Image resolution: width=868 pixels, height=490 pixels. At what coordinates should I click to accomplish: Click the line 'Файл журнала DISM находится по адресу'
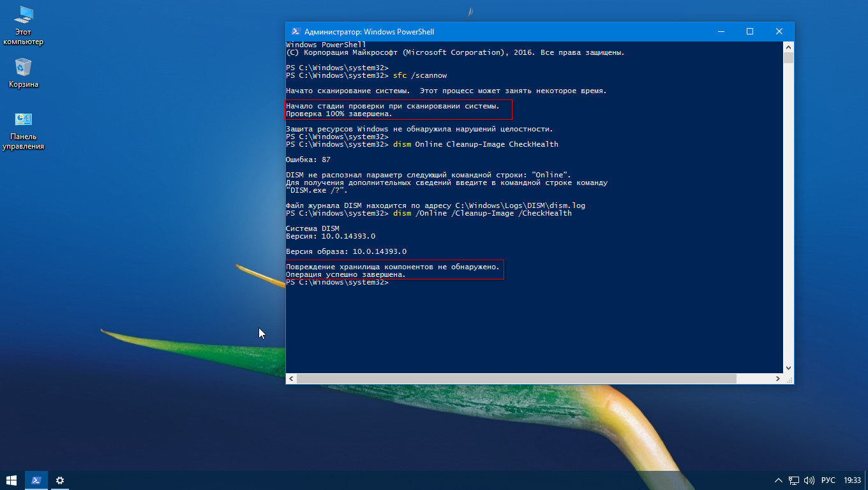point(435,205)
